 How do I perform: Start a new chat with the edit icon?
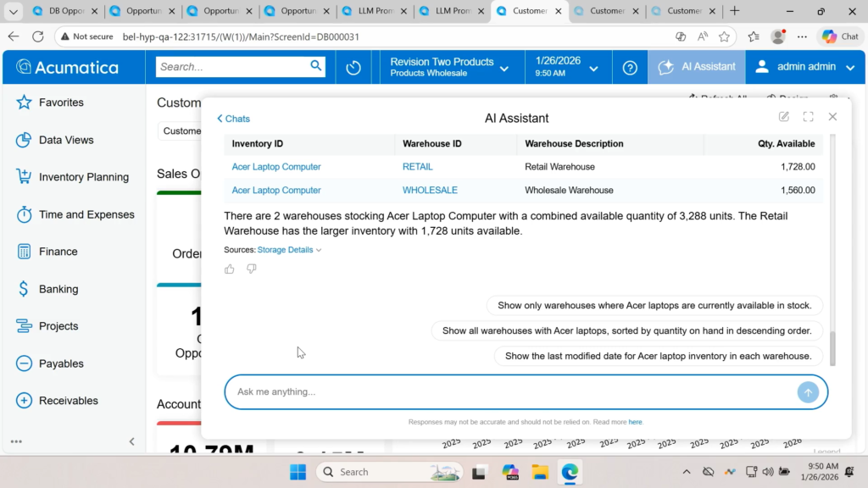[x=784, y=117]
